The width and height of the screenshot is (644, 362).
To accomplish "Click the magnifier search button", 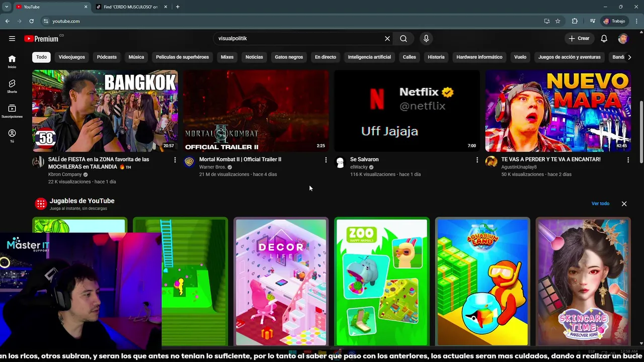I will 404,38.
